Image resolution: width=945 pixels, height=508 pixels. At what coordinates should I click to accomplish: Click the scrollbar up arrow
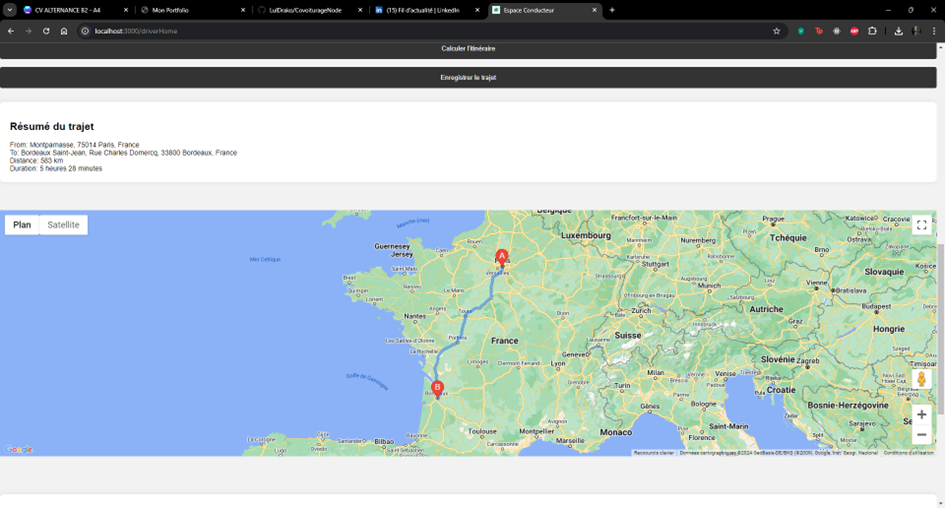(940, 47)
